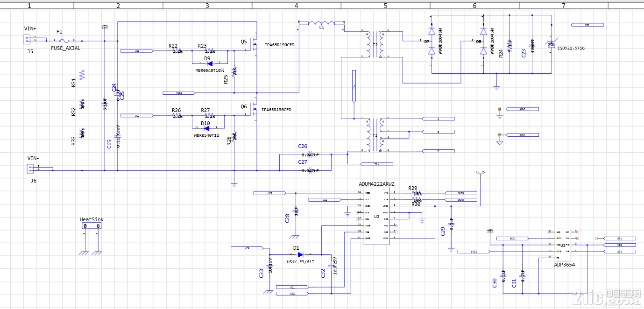Click the OUTD net port
The image size is (644, 309).
point(461,200)
